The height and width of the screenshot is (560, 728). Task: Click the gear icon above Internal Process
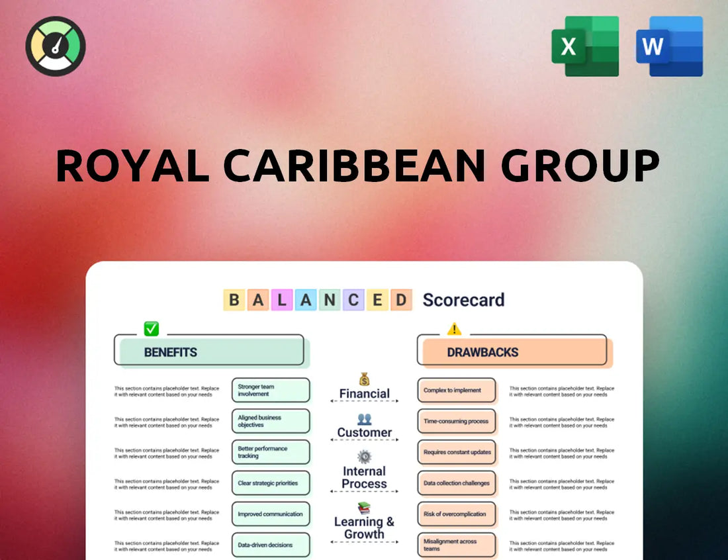pyautogui.click(x=365, y=457)
